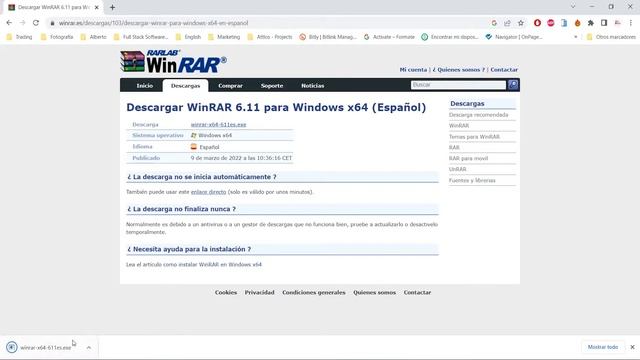Reload the winrar.es page
The image size is (640, 360).
pos(36,23)
